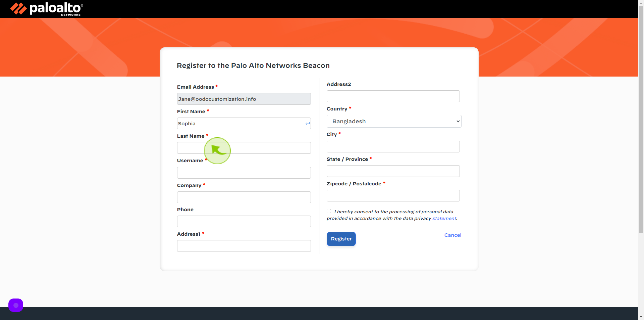The height and width of the screenshot is (320, 644).
Task: Tick the personal data consent checkbox
Action: (x=329, y=211)
